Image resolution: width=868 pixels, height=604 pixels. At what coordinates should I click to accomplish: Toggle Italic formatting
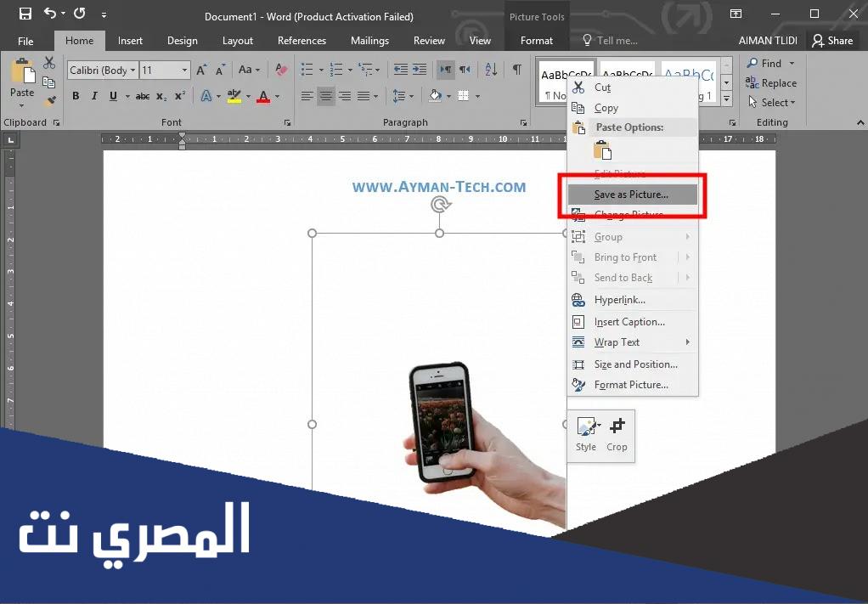[94, 96]
